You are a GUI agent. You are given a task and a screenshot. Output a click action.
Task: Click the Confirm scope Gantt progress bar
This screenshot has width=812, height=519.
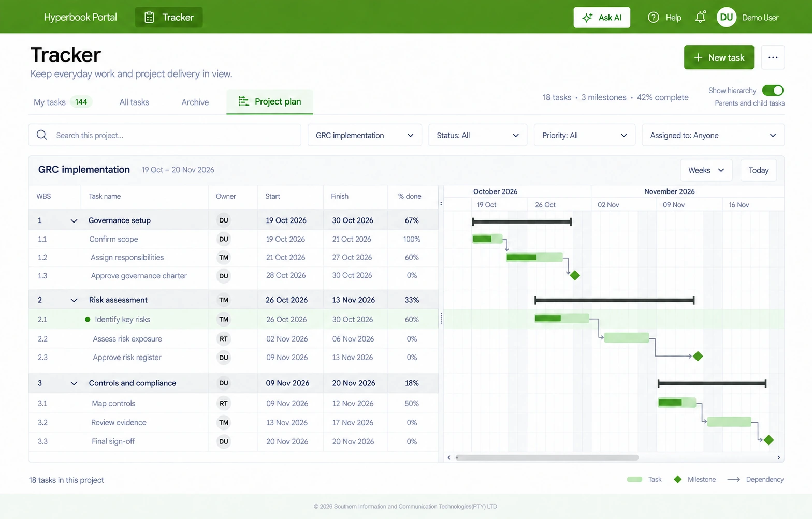[x=487, y=239]
